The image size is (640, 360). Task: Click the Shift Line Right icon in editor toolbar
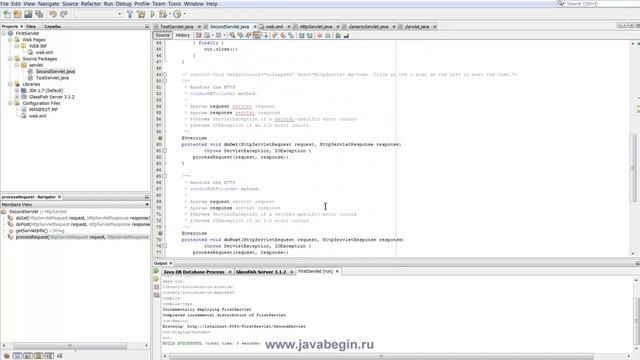[309, 36]
